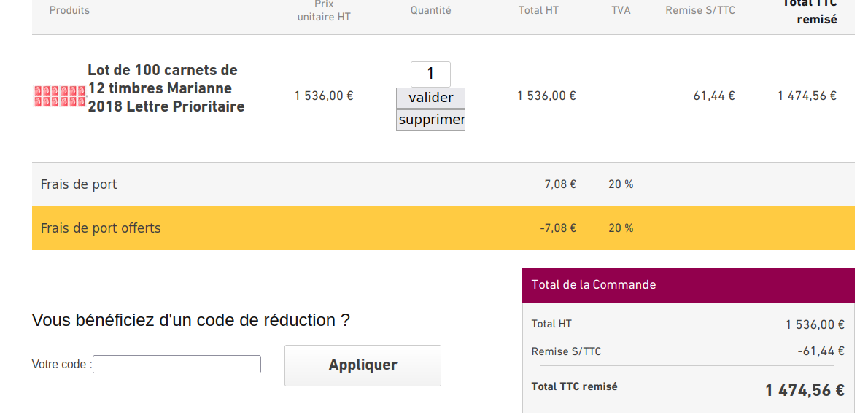This screenshot has height=420, width=868.
Task: Click the TVA column header
Action: (x=621, y=10)
